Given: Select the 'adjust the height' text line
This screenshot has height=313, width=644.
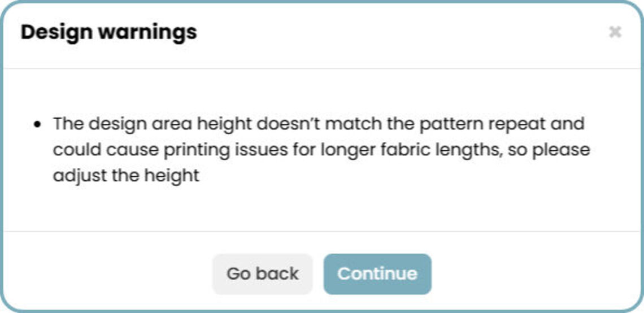Looking at the screenshot, I should 126,175.
